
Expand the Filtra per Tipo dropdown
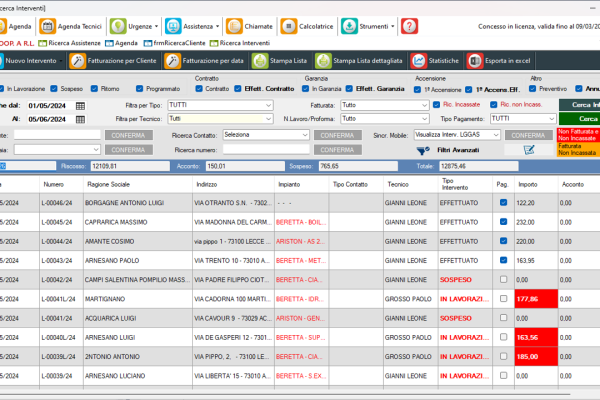268,105
